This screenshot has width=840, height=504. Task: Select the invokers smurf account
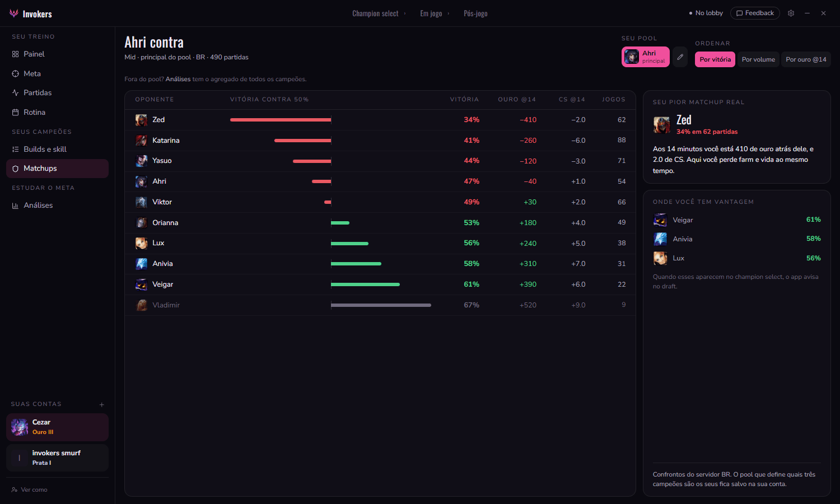tap(57, 458)
